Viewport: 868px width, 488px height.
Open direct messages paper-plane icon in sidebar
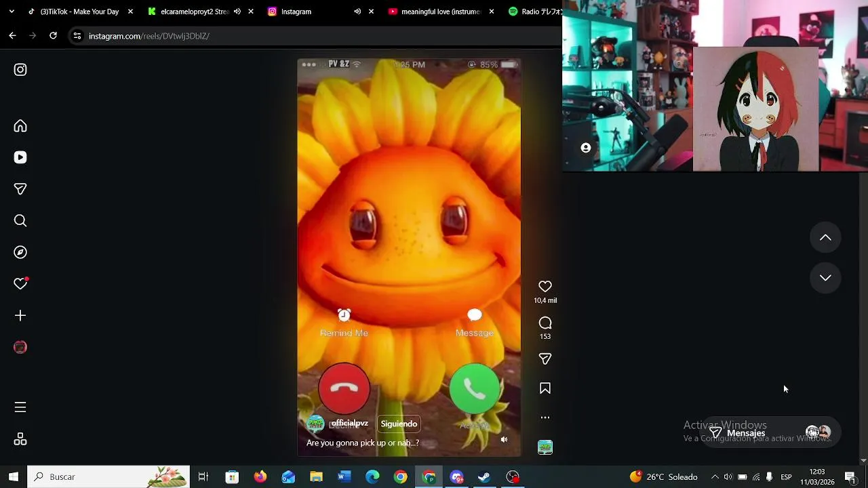20,189
